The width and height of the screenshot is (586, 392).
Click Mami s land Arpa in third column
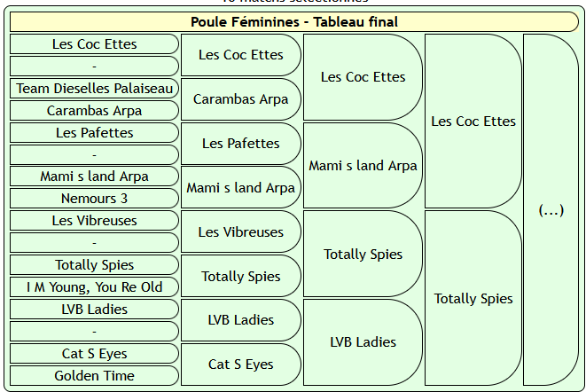click(x=363, y=166)
